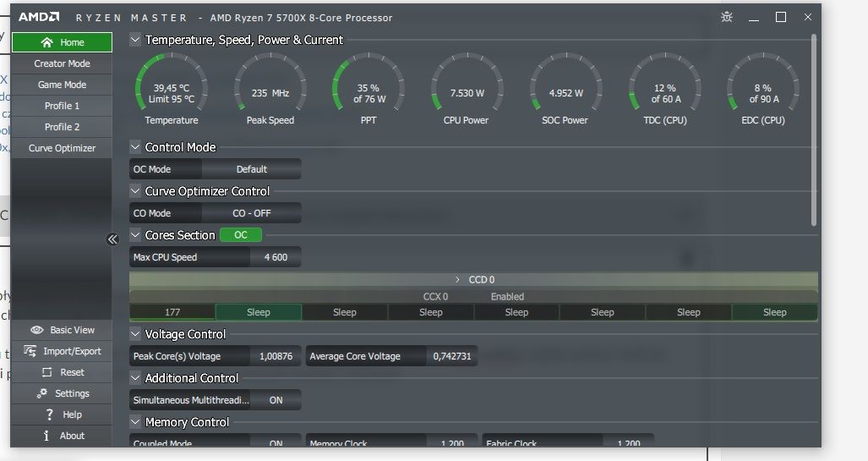This screenshot has height=461, width=868.
Task: Collapse the Additional Control section
Action: pos(134,378)
